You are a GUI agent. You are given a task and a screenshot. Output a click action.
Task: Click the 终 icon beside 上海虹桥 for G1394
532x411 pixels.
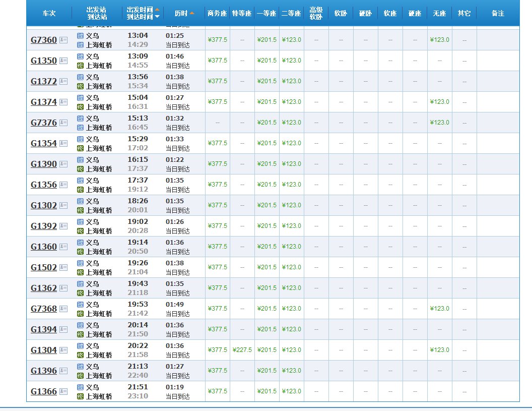pos(80,333)
